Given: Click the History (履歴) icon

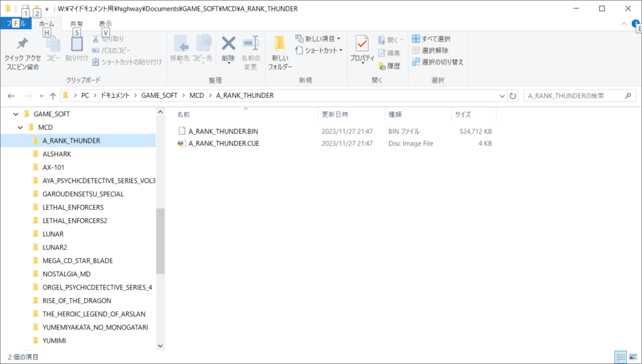Looking at the screenshot, I should (x=389, y=65).
